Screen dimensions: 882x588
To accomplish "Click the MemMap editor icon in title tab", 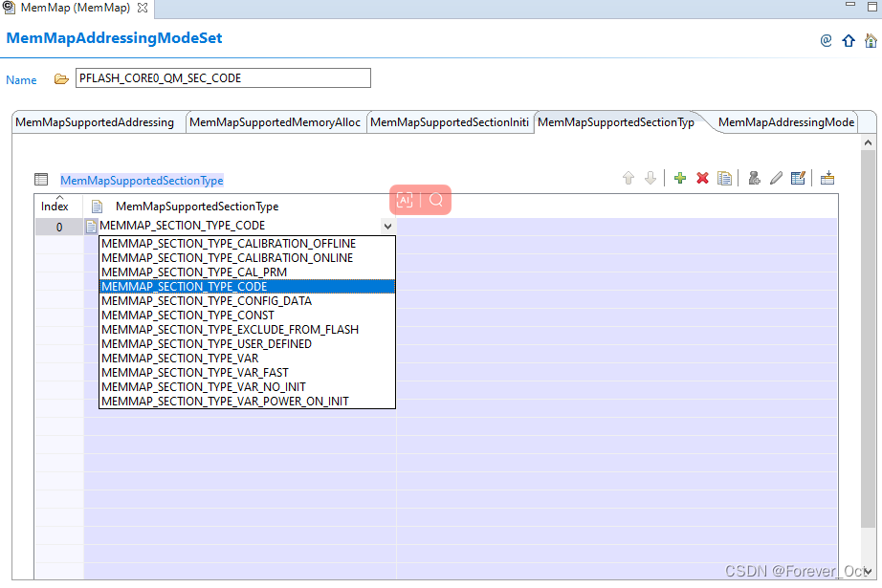I will pos(9,8).
